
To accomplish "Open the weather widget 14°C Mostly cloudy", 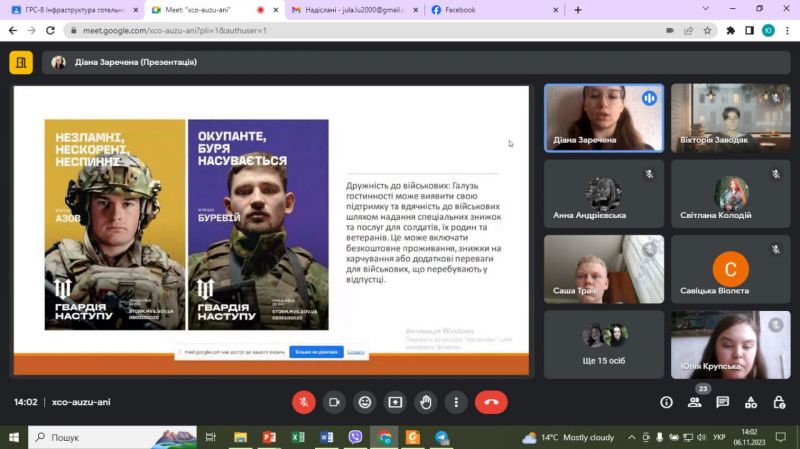I will point(568,437).
